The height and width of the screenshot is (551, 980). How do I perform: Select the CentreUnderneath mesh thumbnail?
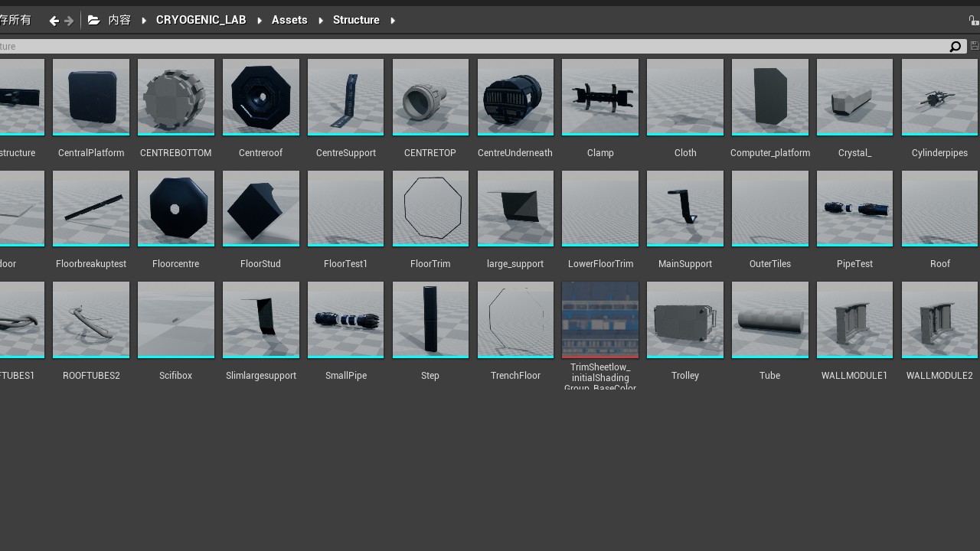[515, 97]
